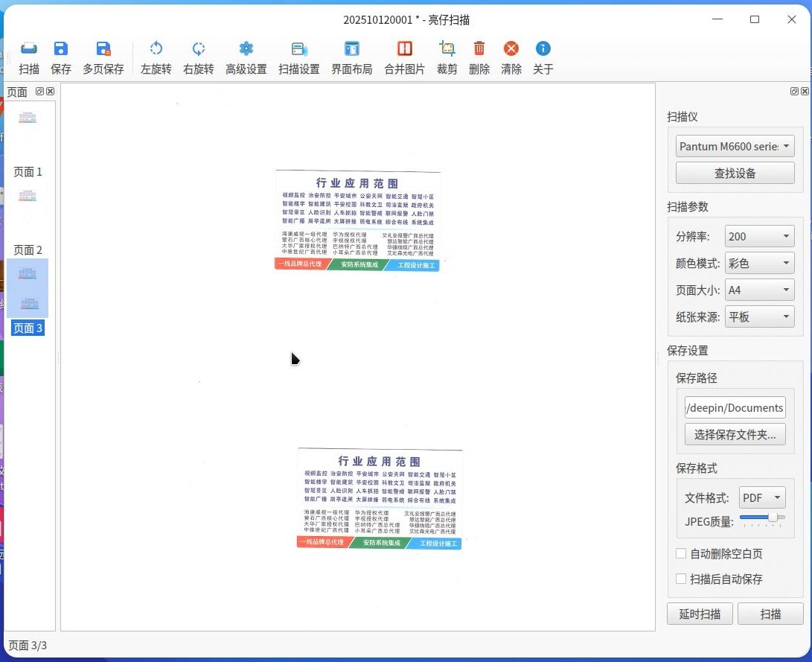This screenshot has height=662, width=812.
Task: Open the 颜色模式 color mode dropdown
Action: [760, 263]
